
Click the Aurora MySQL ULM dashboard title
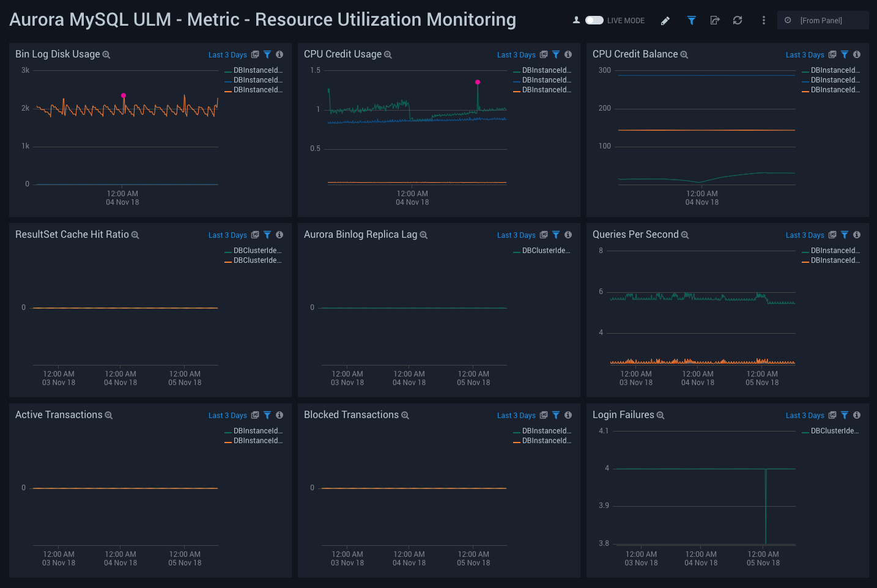[x=262, y=19]
